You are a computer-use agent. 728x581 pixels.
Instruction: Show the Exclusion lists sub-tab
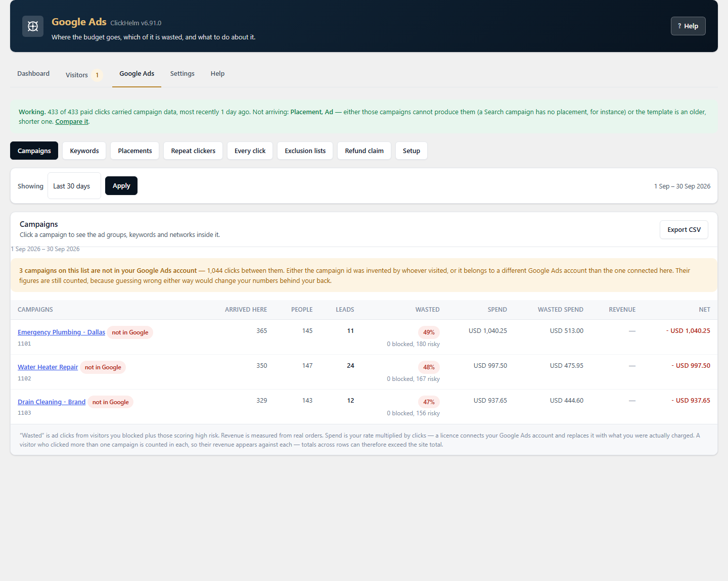point(305,151)
